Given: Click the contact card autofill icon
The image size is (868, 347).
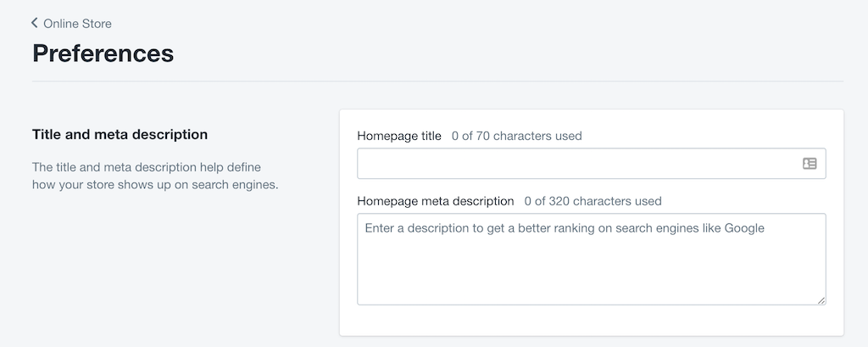Looking at the screenshot, I should click(810, 164).
